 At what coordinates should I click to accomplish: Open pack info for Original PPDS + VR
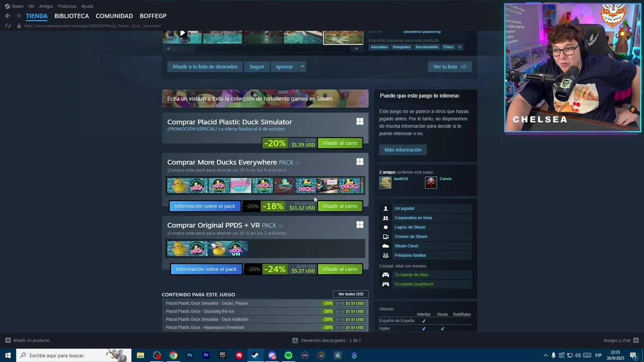[206, 269]
